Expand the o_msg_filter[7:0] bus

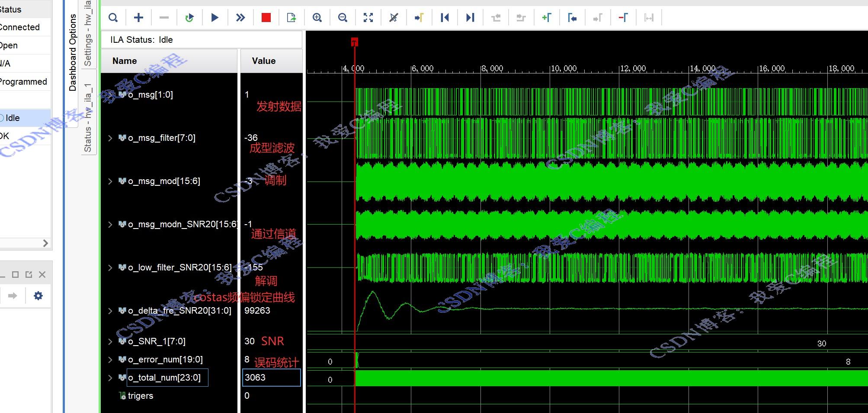point(110,138)
